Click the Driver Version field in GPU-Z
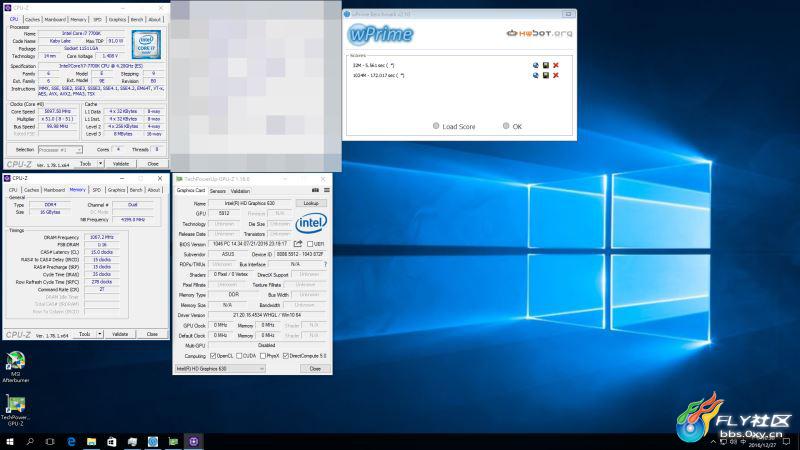The width and height of the screenshot is (800, 450). coord(267,315)
